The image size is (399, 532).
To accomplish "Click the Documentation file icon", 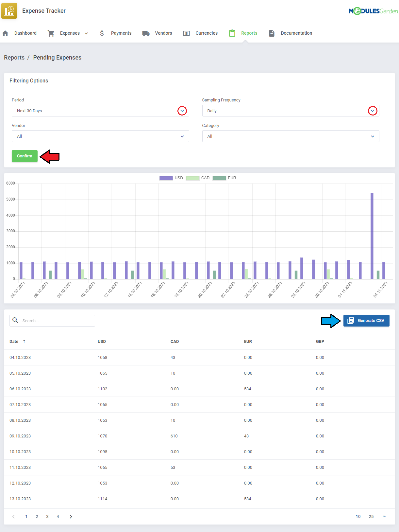I will tap(272, 33).
